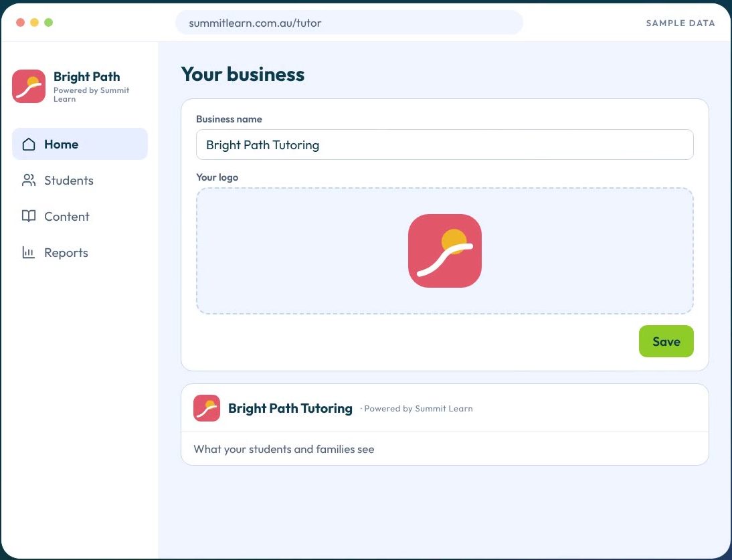732x560 pixels.
Task: Click the 'Business name' label
Action: click(x=229, y=119)
